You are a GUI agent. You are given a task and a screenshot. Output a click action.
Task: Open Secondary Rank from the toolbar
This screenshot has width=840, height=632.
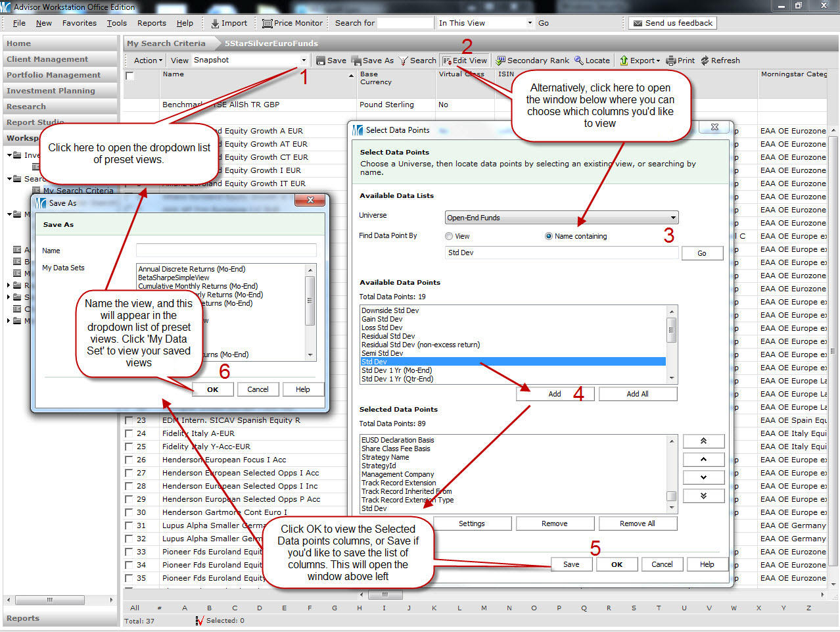(501, 61)
